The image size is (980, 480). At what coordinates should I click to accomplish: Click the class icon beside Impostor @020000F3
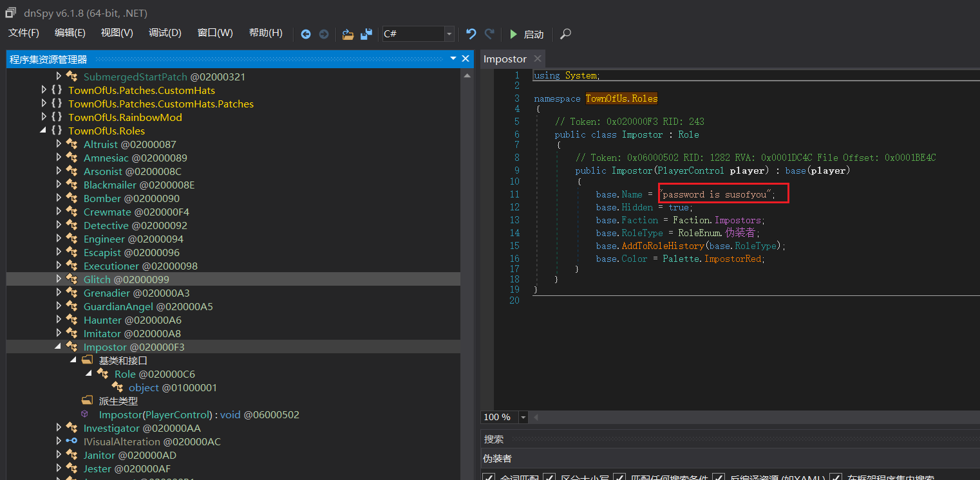pos(71,347)
